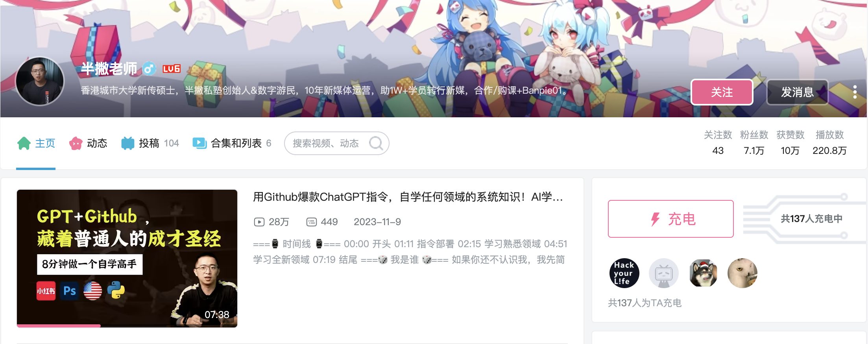Open the Github ChatGPT指令 video title link
Image resolution: width=868 pixels, height=344 pixels.
point(408,197)
